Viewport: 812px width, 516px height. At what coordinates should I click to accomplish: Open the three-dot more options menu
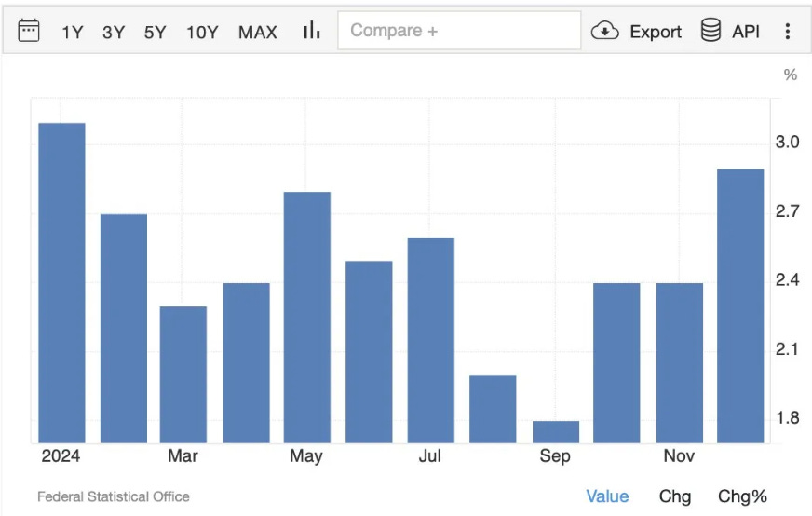coord(787,31)
